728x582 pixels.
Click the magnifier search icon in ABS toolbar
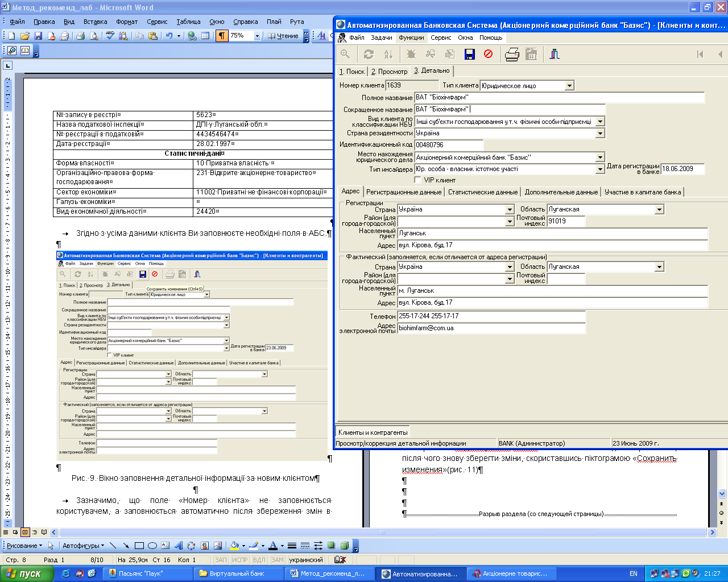[345, 54]
